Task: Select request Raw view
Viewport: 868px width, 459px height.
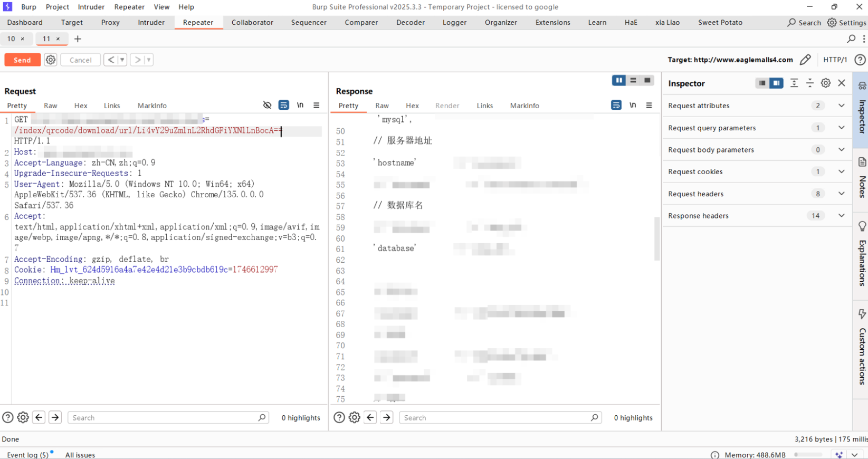Action: 51,106
